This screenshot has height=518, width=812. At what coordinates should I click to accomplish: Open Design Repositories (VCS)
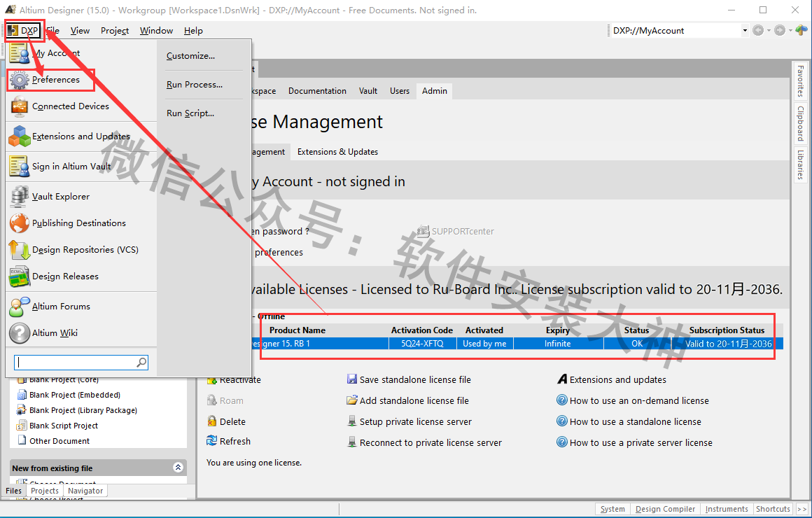tap(85, 250)
